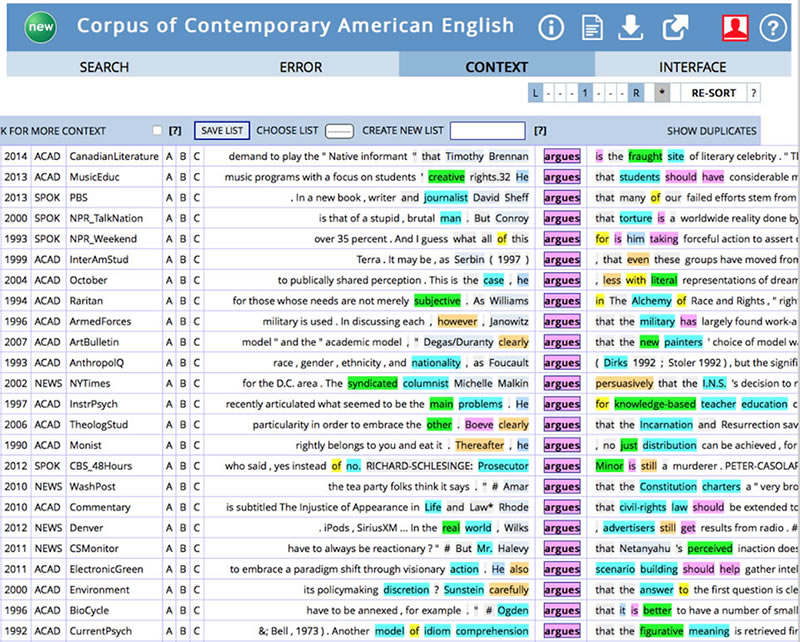
Task: Click the [?] help after the new list field
Action: point(540,131)
